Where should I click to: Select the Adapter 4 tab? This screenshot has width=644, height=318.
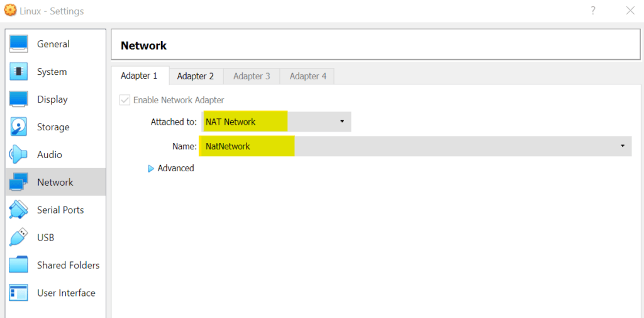(x=308, y=76)
